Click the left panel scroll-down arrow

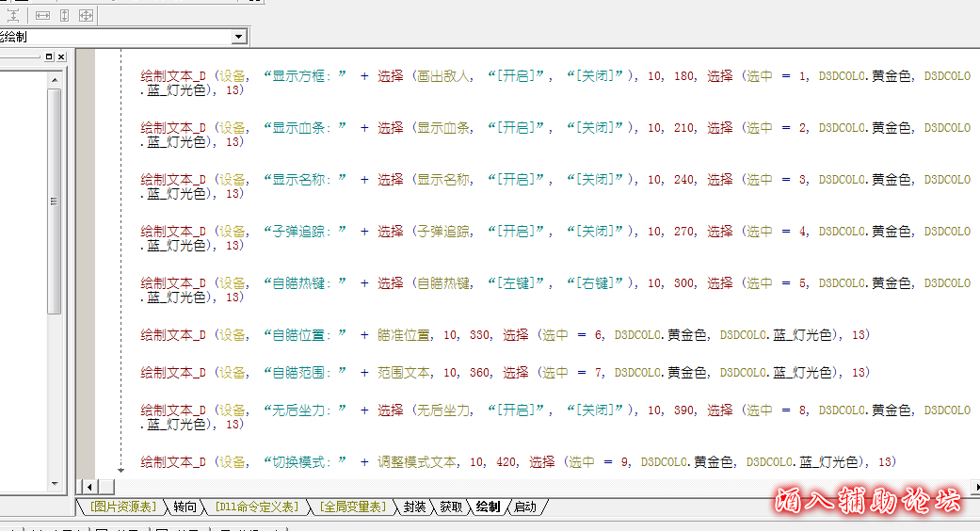point(55,484)
